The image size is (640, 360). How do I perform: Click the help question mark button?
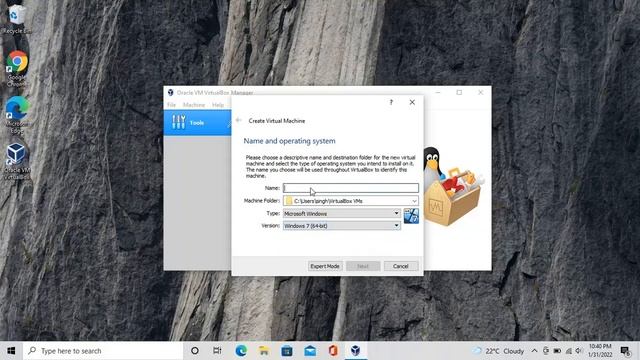point(391,102)
